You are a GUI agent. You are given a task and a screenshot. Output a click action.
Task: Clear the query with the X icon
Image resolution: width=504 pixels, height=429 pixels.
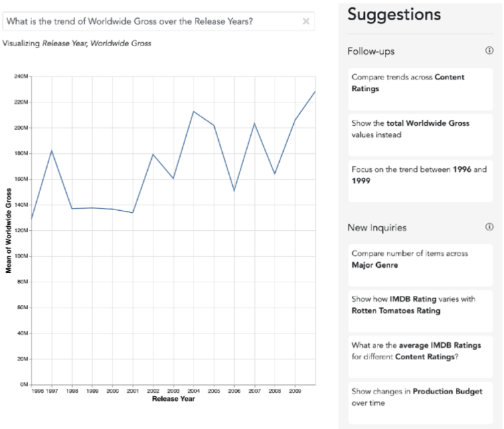point(306,21)
